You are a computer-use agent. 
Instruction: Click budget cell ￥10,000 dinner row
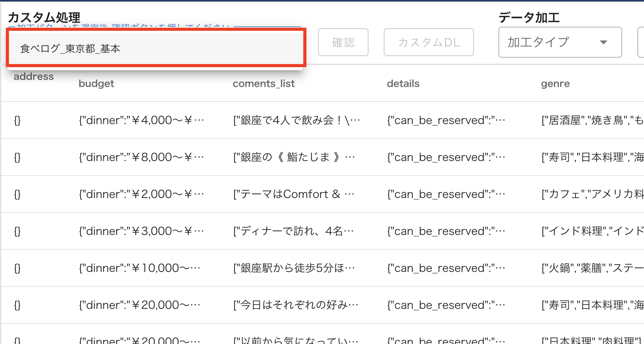point(139,268)
